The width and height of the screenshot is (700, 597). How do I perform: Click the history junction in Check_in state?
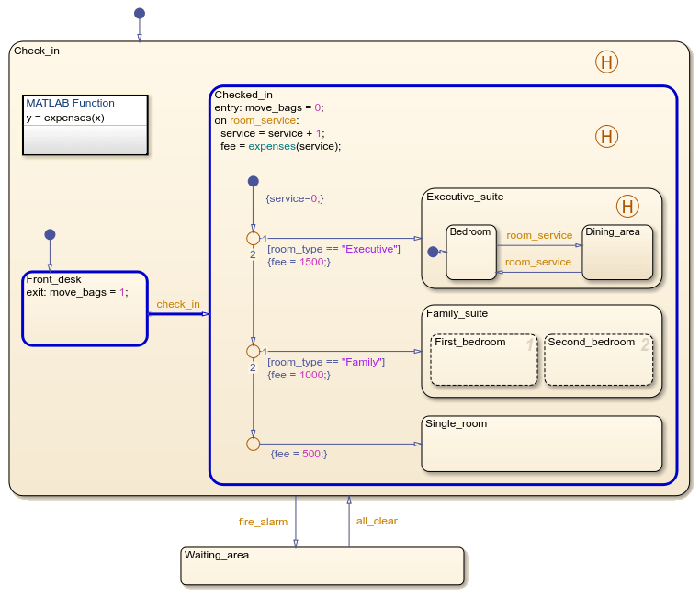point(606,62)
